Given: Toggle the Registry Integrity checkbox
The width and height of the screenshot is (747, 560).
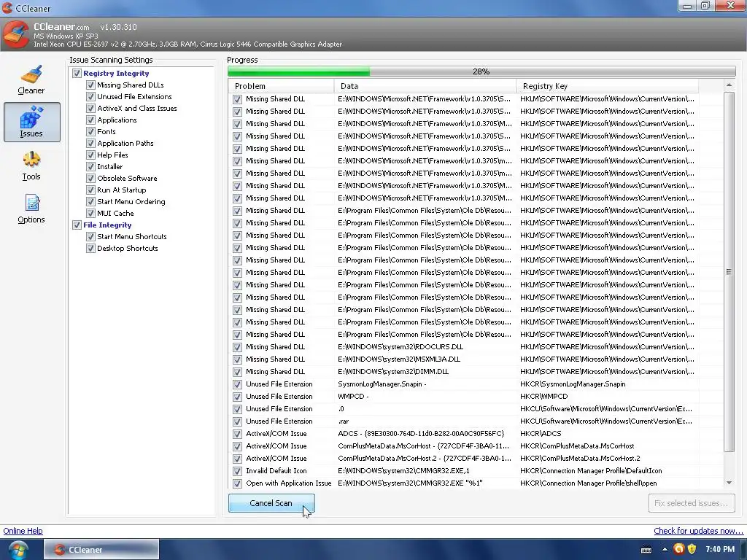Looking at the screenshot, I should (77, 74).
